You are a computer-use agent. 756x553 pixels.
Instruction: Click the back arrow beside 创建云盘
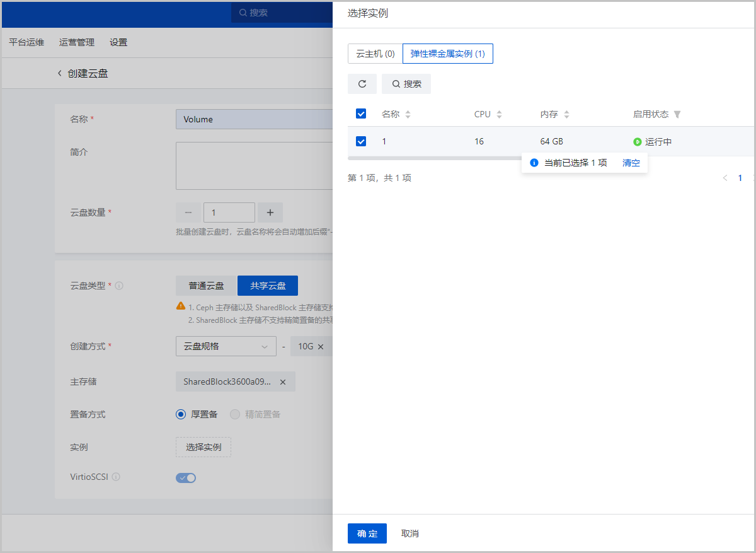tap(60, 73)
